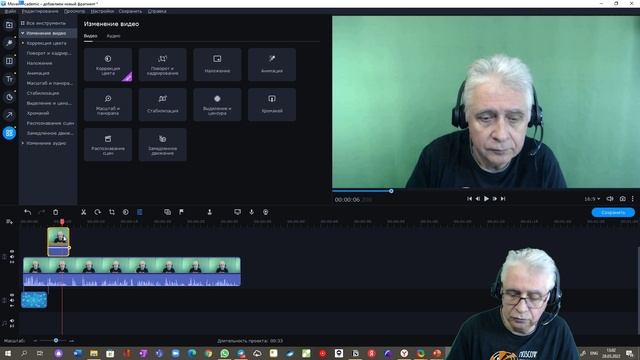Image resolution: width=640 pixels, height=360 pixels.
Task: Open the player three-dots options menu
Action: 633,198
